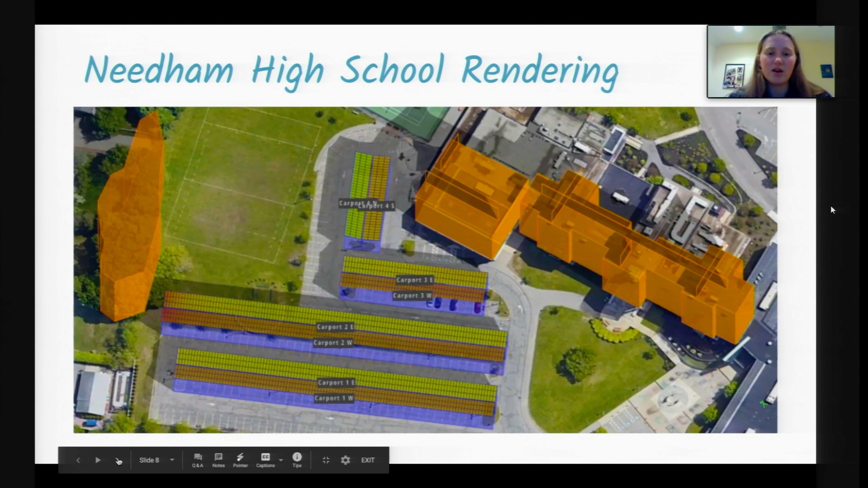
Task: Open the slideshow settings gear
Action: 345,460
